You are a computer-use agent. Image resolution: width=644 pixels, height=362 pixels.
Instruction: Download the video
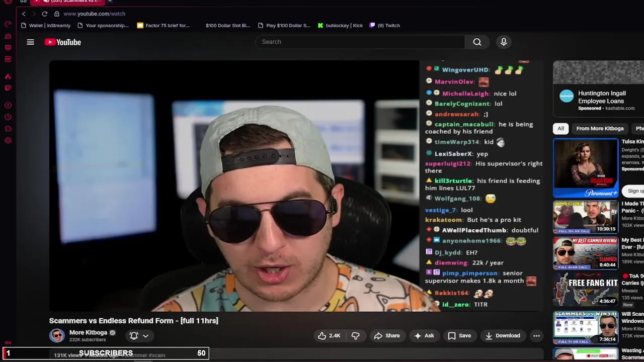[x=502, y=336]
